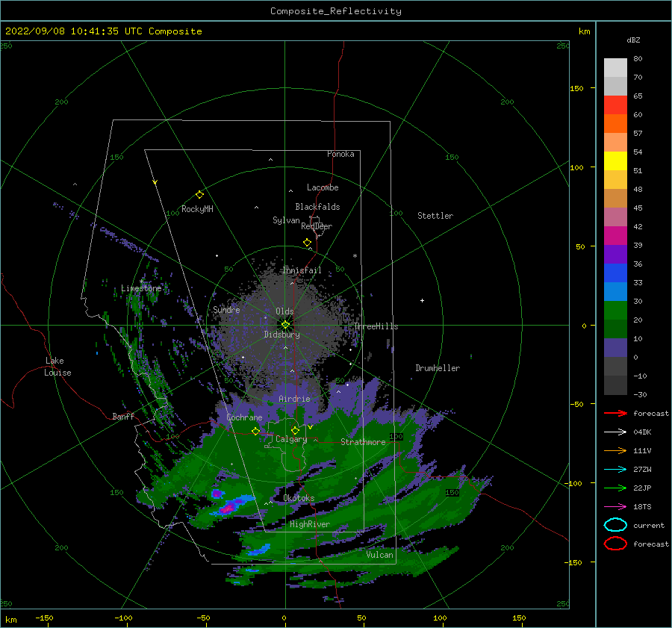Click the Sylvan label
This screenshot has height=628, width=672.
(x=286, y=220)
